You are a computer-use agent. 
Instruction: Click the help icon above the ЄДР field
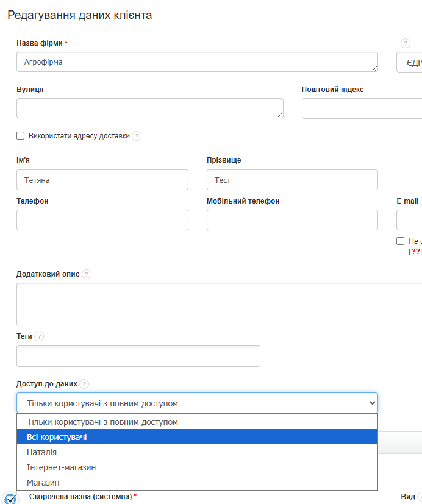[406, 43]
